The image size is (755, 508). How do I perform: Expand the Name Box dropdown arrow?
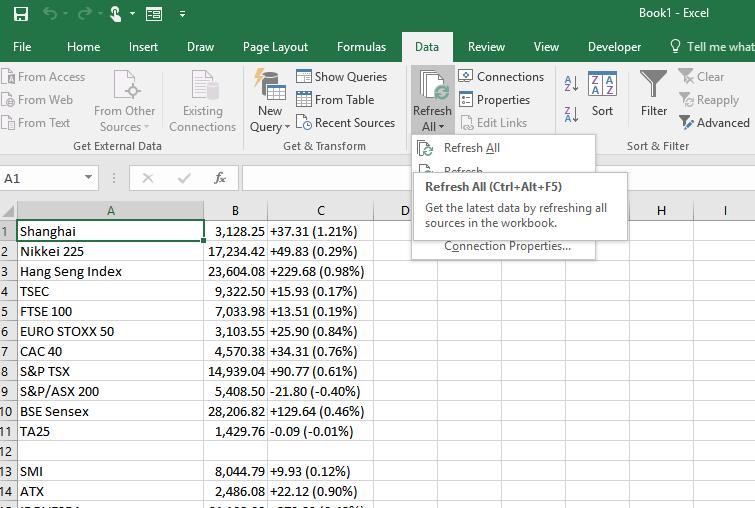[x=89, y=178]
